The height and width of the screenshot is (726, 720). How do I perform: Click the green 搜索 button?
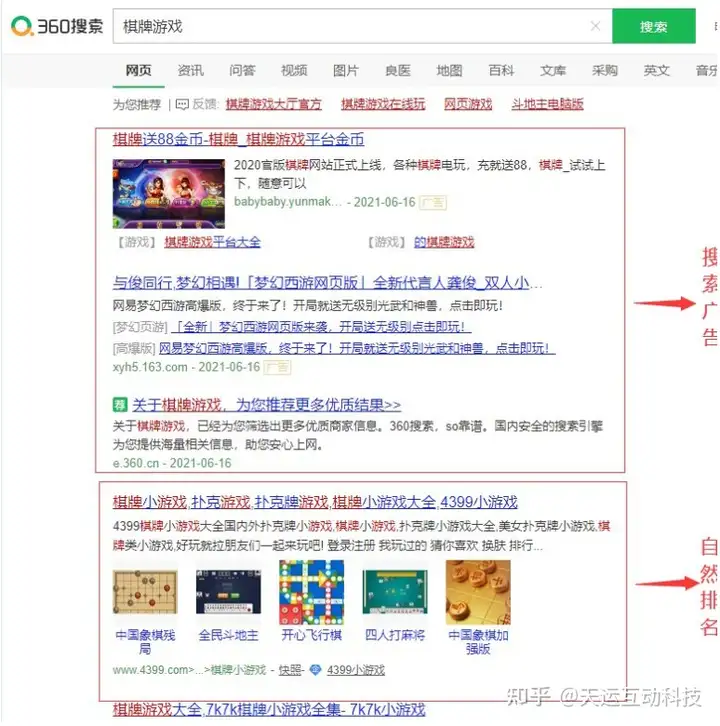(x=653, y=26)
